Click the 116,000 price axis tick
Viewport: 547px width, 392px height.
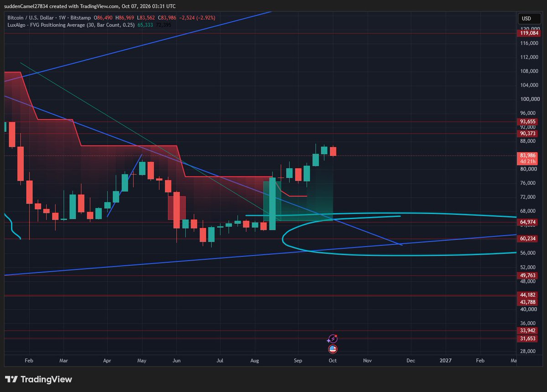[x=529, y=43]
